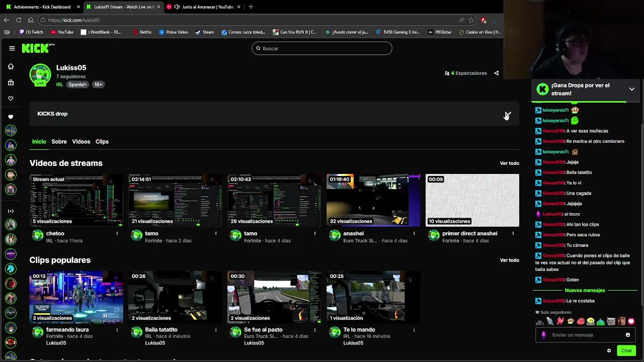644x362 pixels.
Task: Open the 02:14:51 tamo video thumbnail
Action: pos(176,200)
